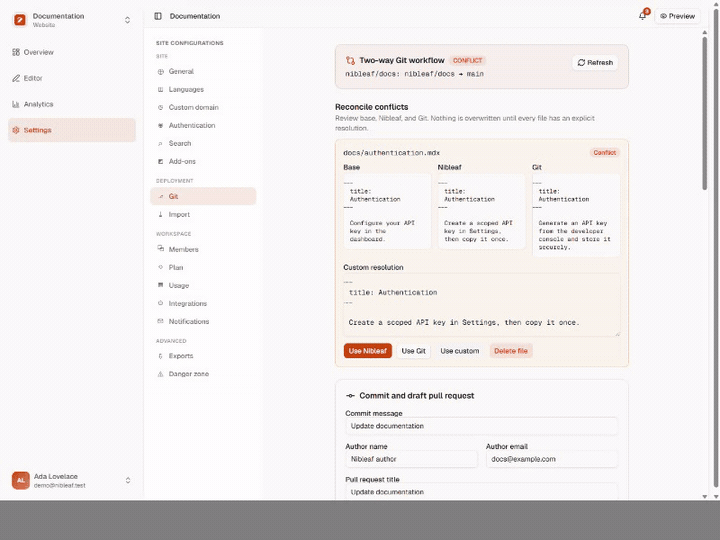Click Use Git button
The width and height of the screenshot is (720, 540).
[x=413, y=351]
